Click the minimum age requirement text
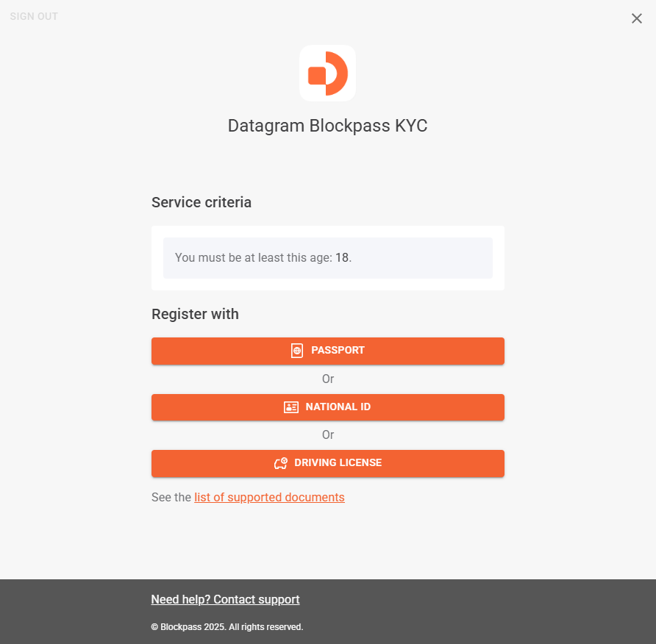This screenshot has height=644, width=656. coord(254,258)
